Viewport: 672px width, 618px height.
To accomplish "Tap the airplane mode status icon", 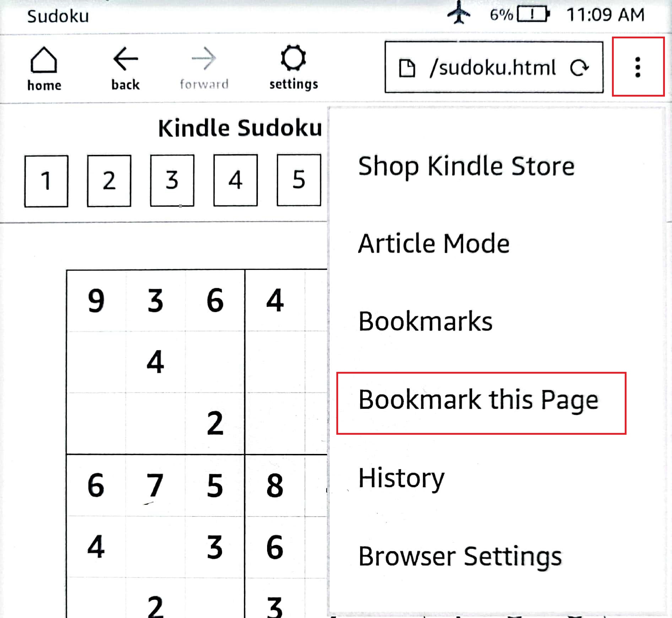I will [459, 13].
